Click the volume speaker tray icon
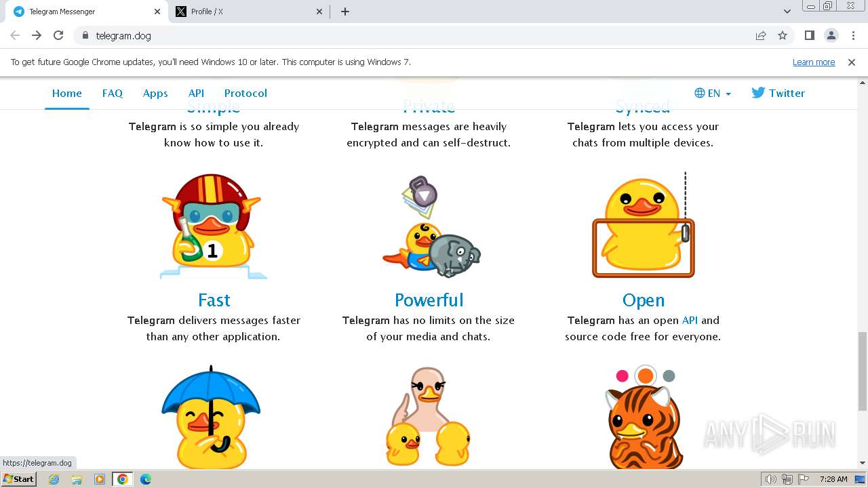The height and width of the screenshot is (488, 868). click(x=771, y=479)
